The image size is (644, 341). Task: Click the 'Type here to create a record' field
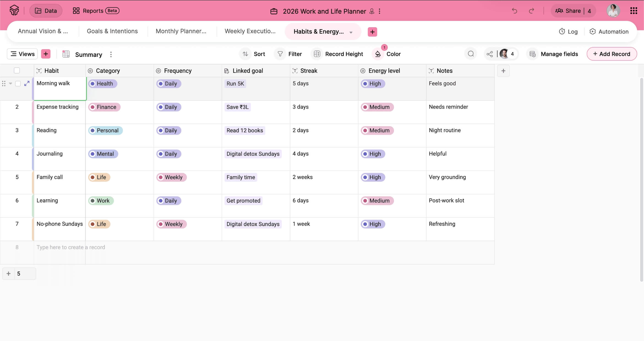click(71, 247)
